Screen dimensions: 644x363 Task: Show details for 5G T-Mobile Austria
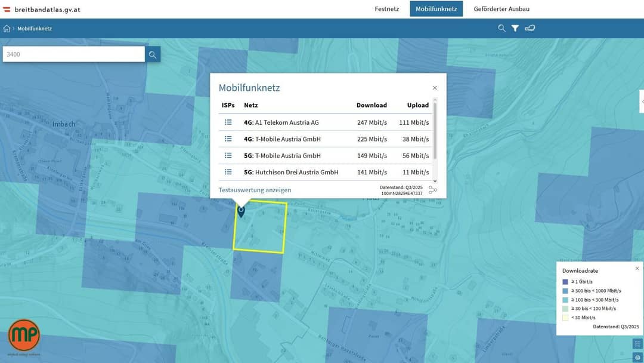click(x=228, y=155)
